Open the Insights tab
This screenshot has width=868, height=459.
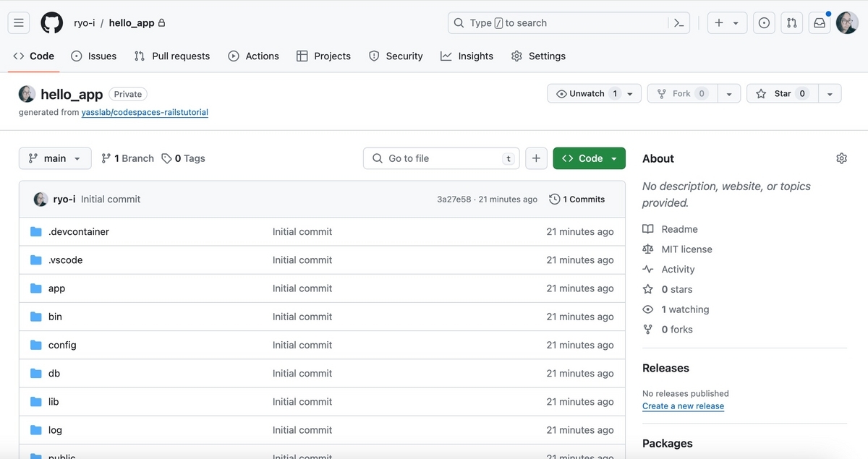click(x=467, y=56)
